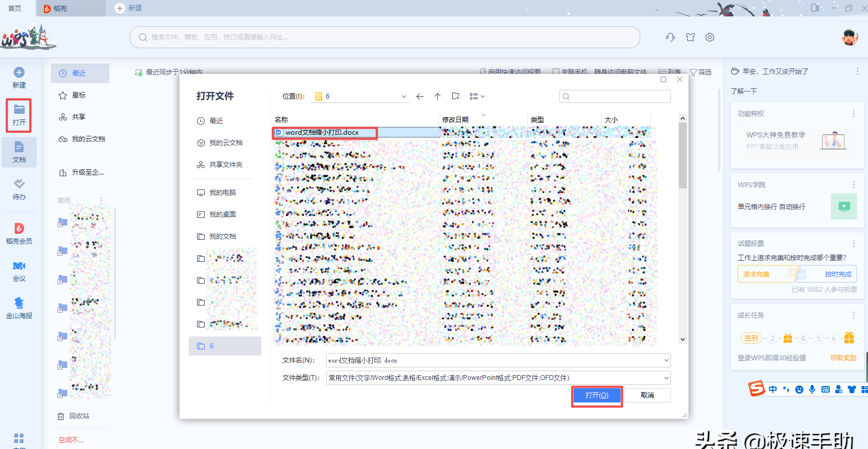The image size is (868, 449).
Task: Click the green video icon in WPS学院 card
Action: (844, 206)
